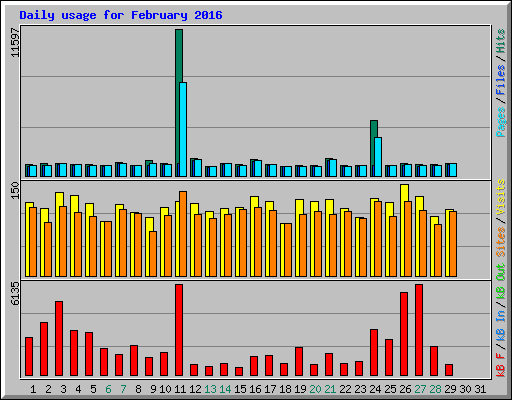Screen dimensions: 512x400
Task: Click the orange sites bar for day 6
Action: click(108, 249)
